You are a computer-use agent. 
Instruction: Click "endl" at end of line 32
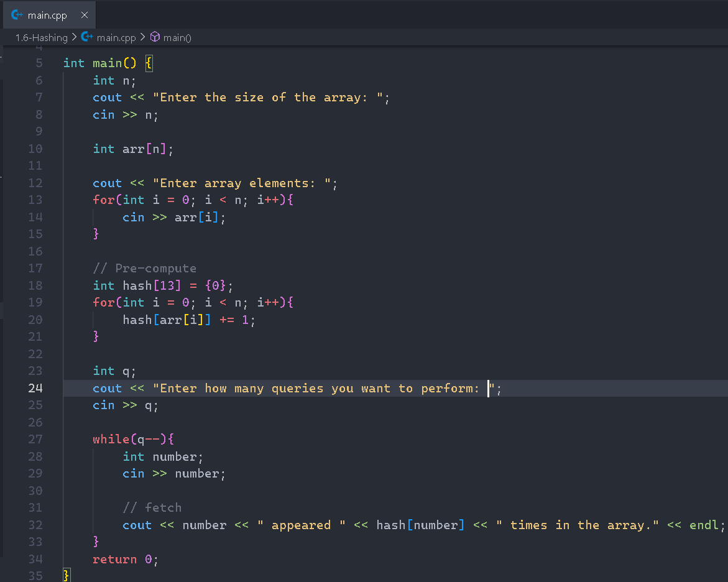[x=704, y=525]
